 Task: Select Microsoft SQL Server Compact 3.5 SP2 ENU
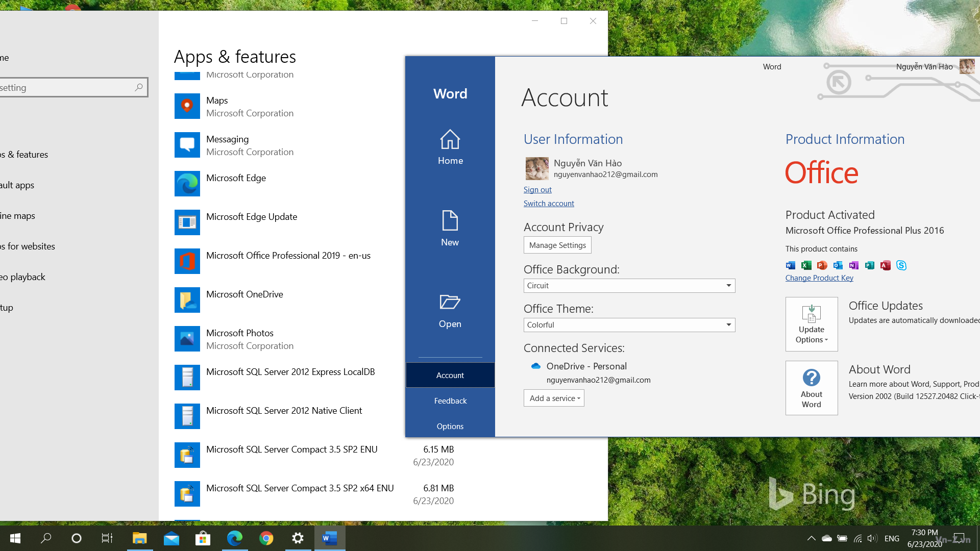point(314,455)
